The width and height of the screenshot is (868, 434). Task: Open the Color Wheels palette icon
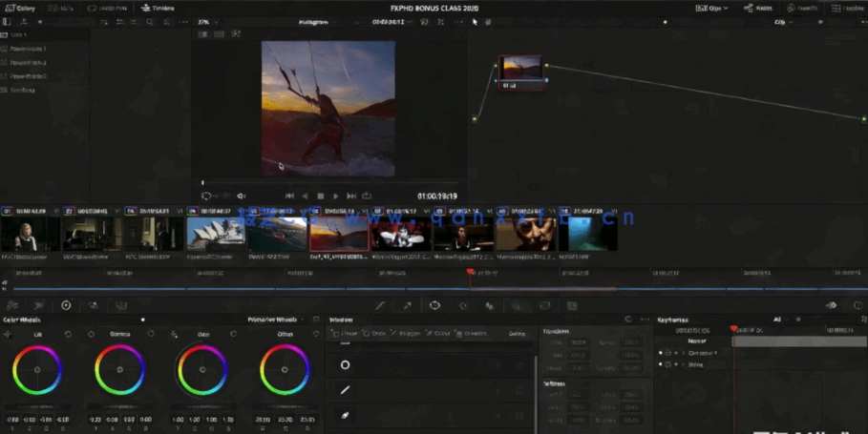66,305
